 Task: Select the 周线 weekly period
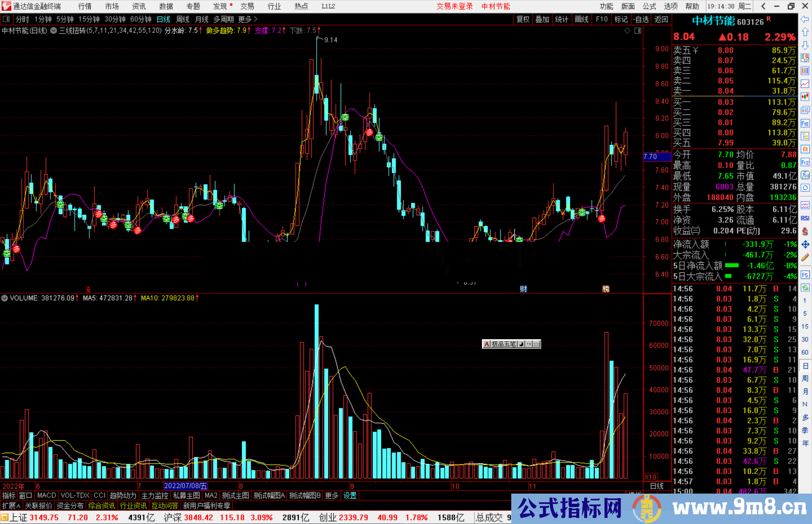coord(183,19)
